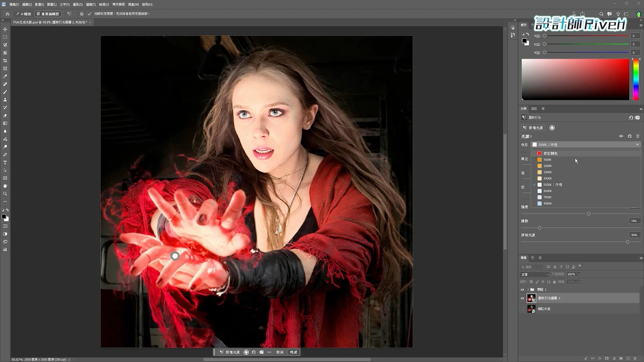Click 取消 button in floating bar
This screenshot has width=644, height=362.
pos(280,352)
